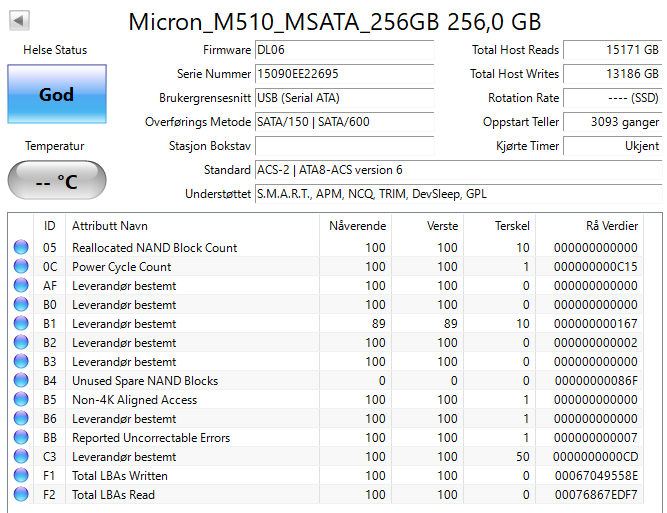Click the Total Host Reads value field

[x=612, y=50]
